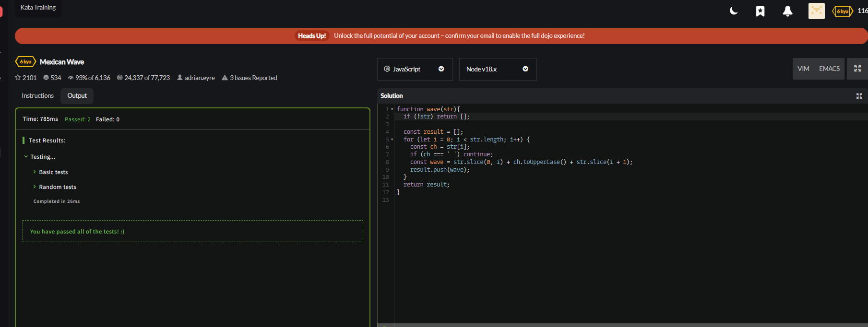Image resolution: width=868 pixels, height=327 pixels.
Task: Maximize the Solution panel
Action: [x=859, y=96]
